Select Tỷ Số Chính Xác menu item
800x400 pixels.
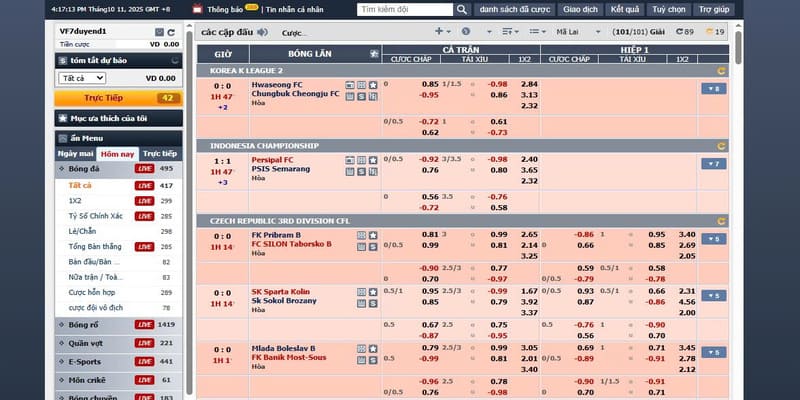tap(95, 216)
